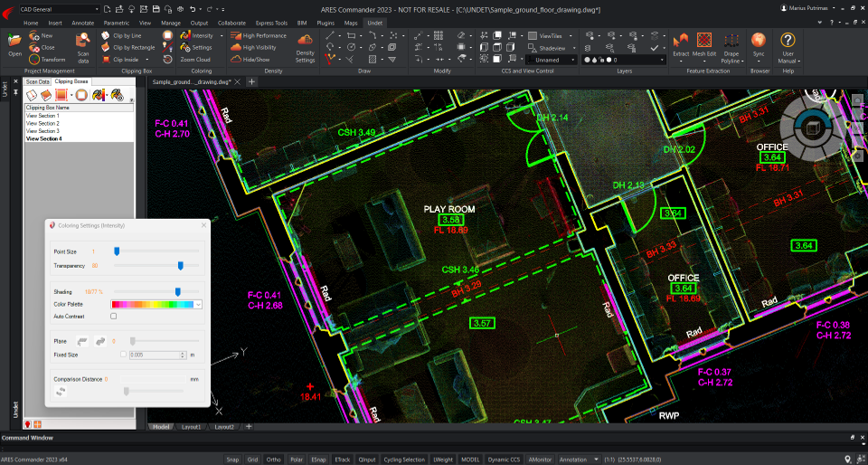Click the New project icon

(41, 35)
